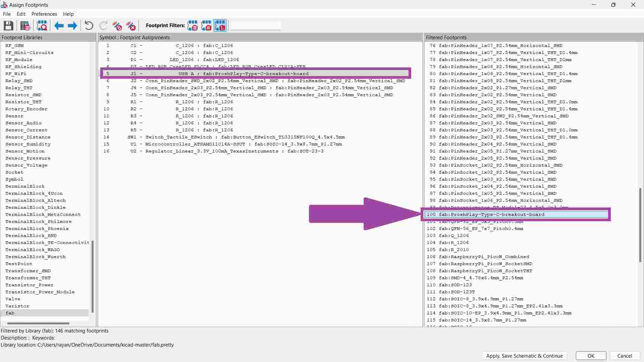Toggle filter footprints by pin count
The image size is (644, 362).
point(206,26)
